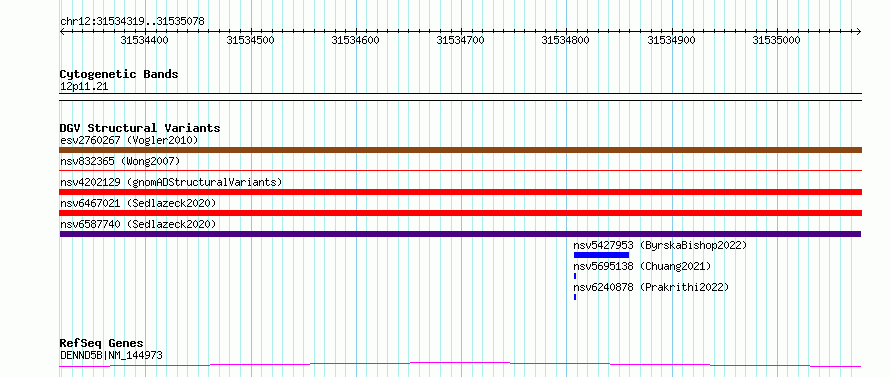Viewport: 890px width, 377px height.
Task: Click the blue nsv5427953 variant bar
Action: pos(602,255)
